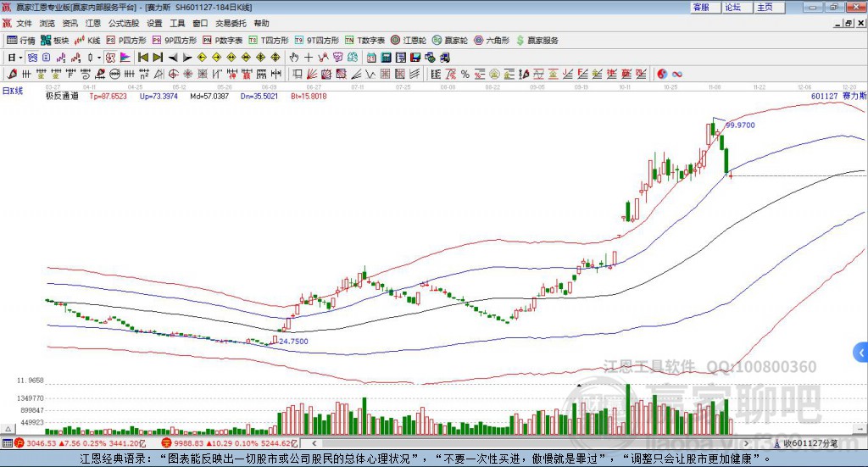Click the 日K线 chart label

tap(13, 92)
